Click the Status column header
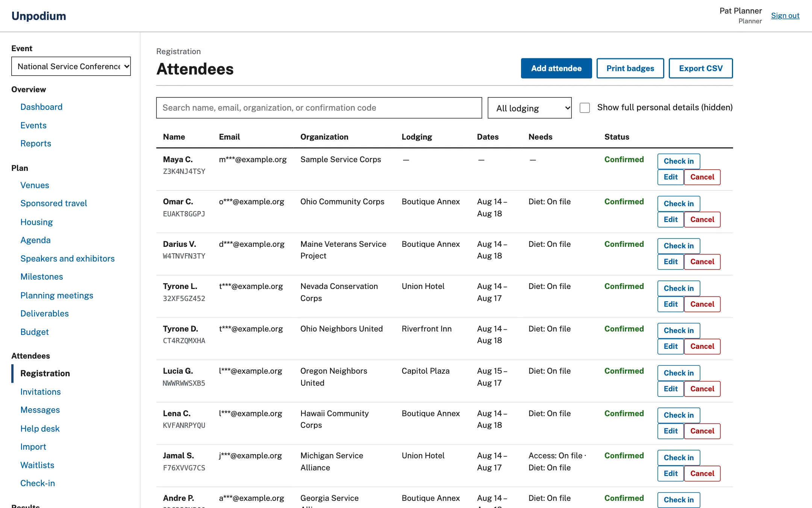The height and width of the screenshot is (508, 812). coord(617,137)
